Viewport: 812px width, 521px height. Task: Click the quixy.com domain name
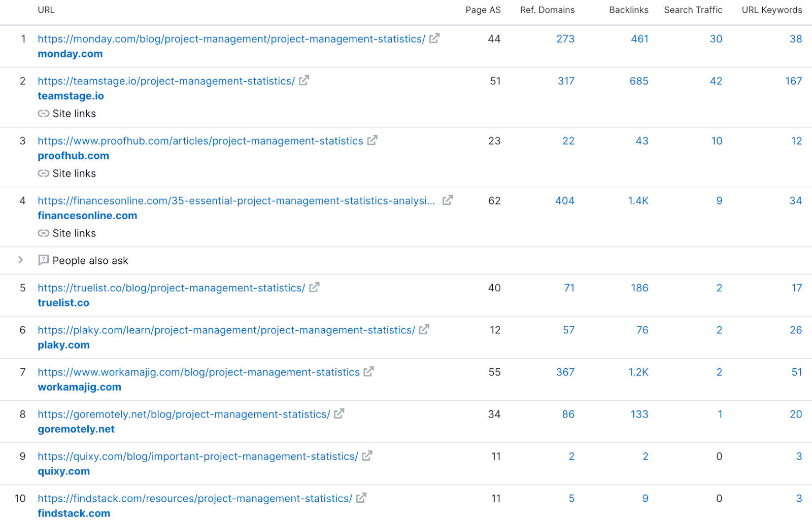tap(63, 471)
